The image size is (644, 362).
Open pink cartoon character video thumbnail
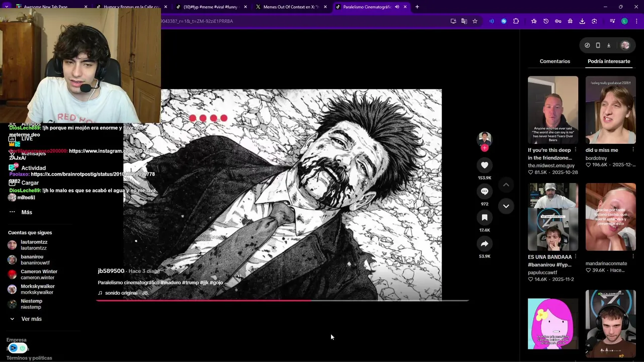553,324
